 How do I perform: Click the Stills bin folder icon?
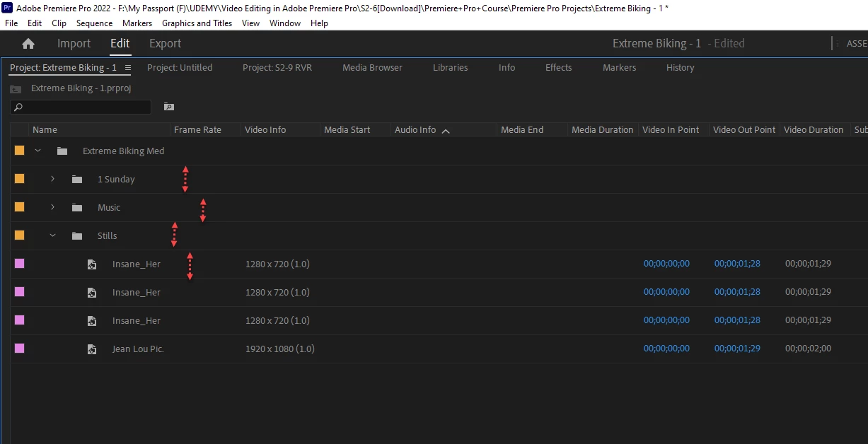click(77, 236)
